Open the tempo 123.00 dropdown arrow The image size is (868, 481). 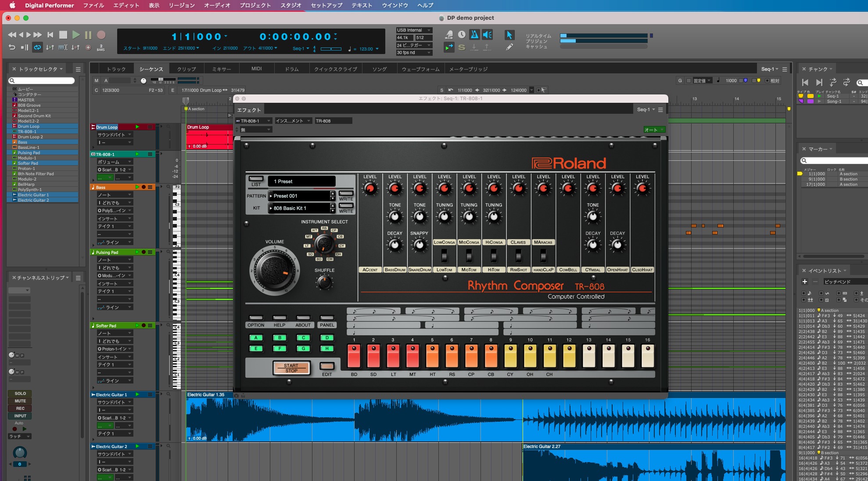coord(377,49)
